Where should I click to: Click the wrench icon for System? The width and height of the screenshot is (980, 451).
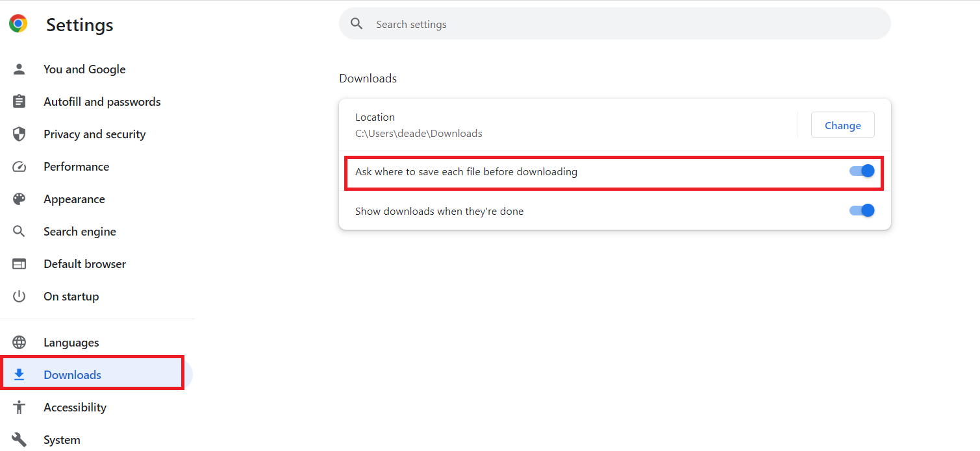(x=19, y=440)
